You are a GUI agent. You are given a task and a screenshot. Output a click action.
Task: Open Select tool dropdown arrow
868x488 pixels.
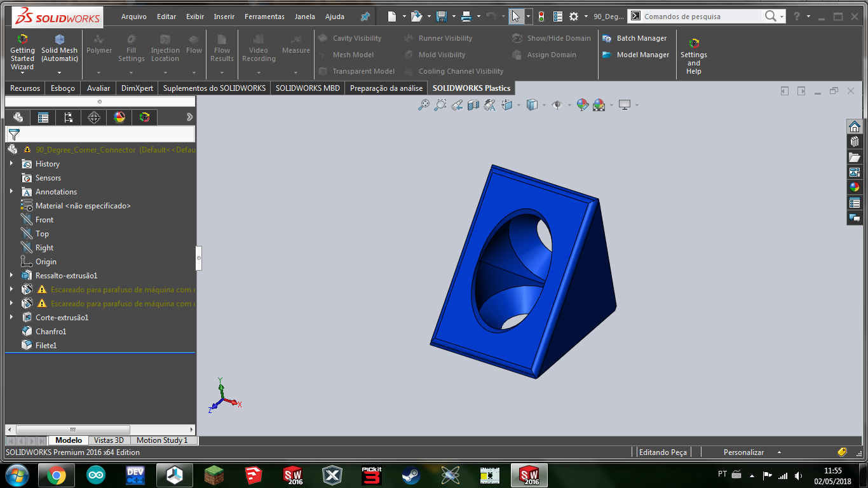click(x=528, y=17)
